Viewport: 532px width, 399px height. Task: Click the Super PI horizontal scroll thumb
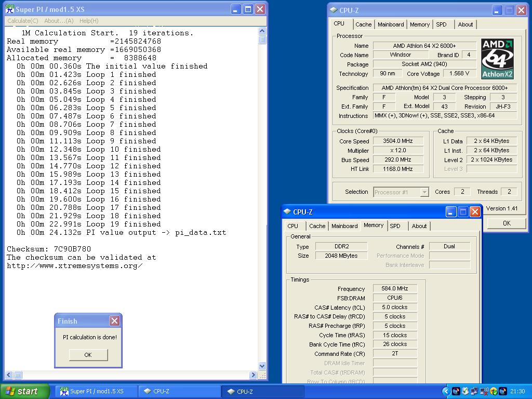point(18,375)
